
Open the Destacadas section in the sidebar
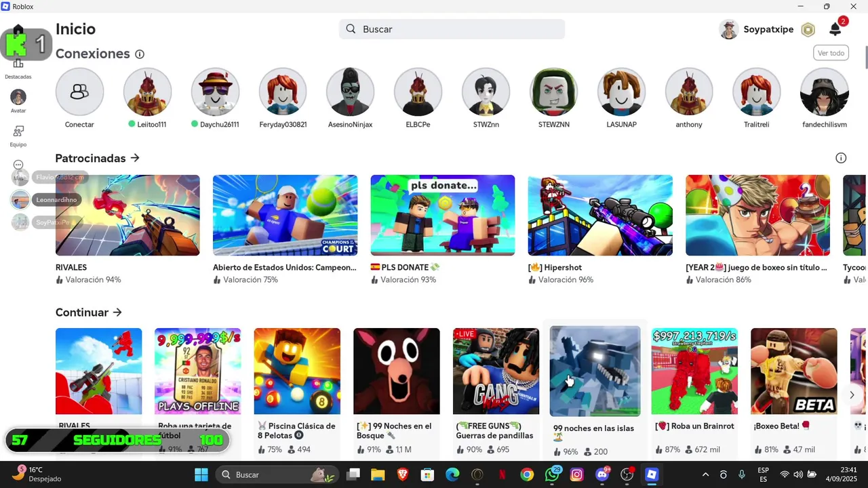point(18,68)
